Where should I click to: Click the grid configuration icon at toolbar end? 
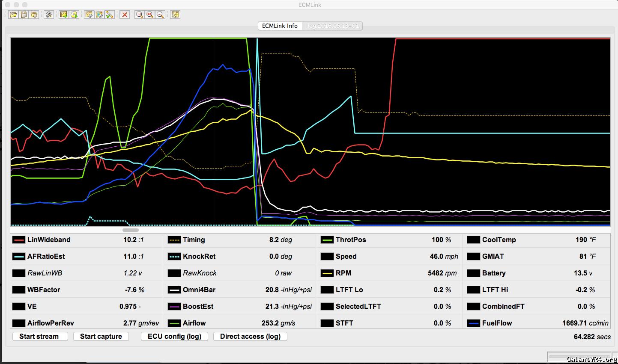coord(175,15)
